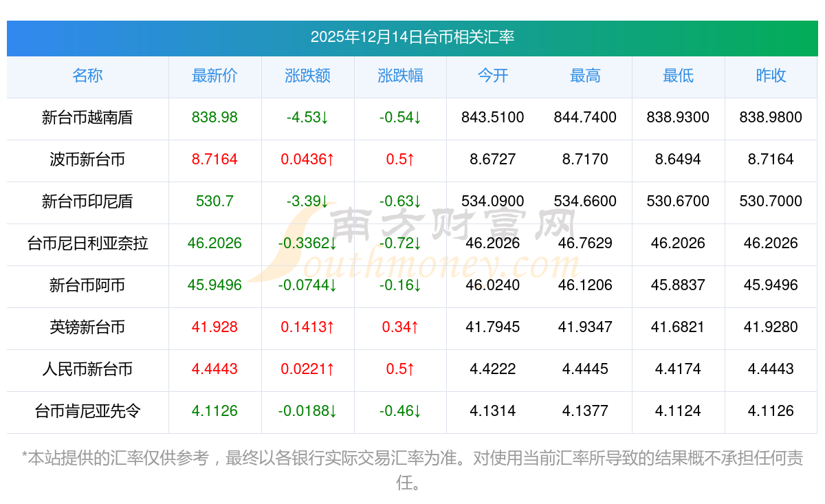Open the 人民币新台币 currency pair
This screenshot has height=504, width=825.
[87, 369]
